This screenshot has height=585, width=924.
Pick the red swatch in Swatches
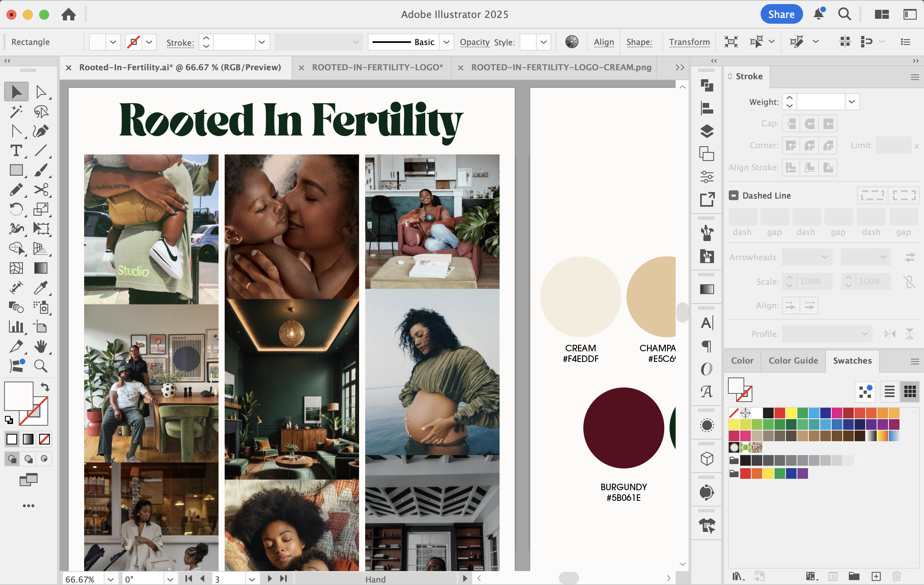click(779, 413)
